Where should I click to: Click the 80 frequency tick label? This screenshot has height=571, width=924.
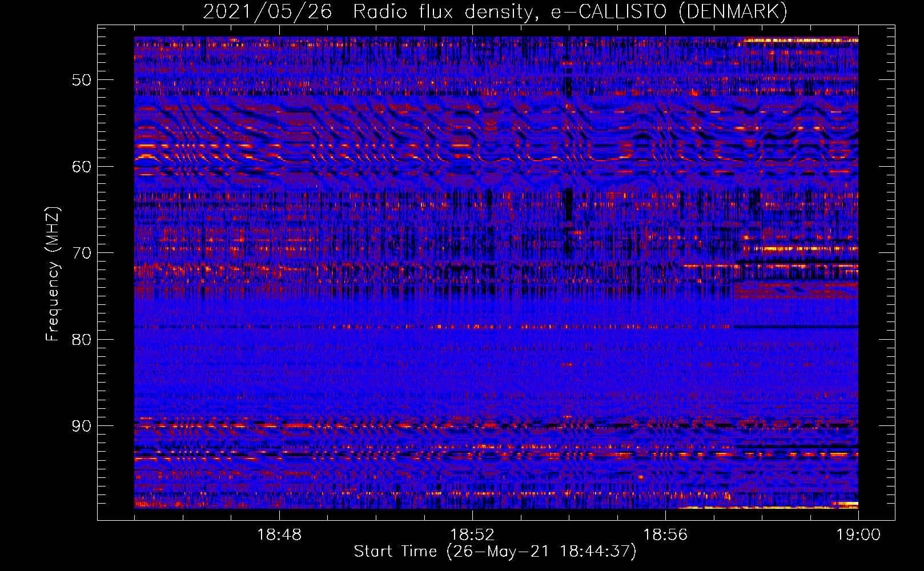click(x=82, y=340)
